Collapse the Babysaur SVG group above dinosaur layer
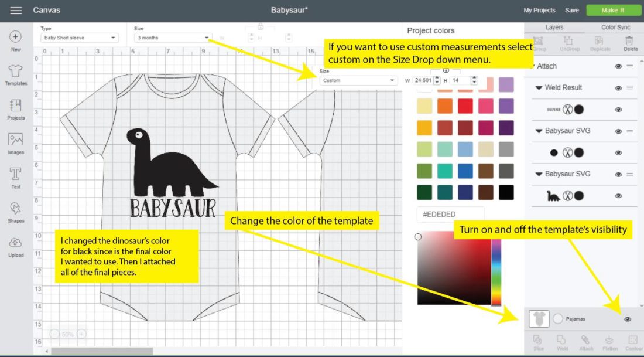 [x=539, y=174]
